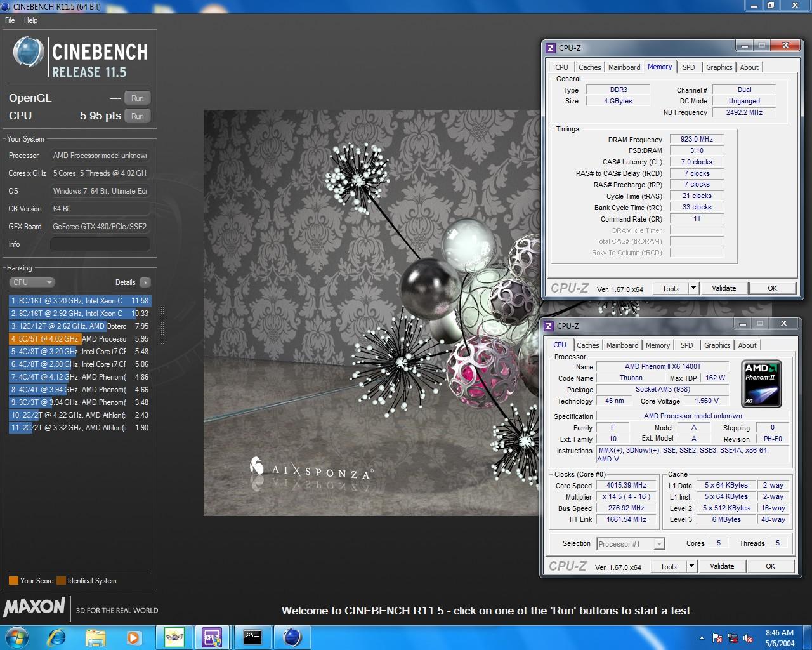Run the OpenGL benchmark test
812x650 pixels.
coord(138,98)
